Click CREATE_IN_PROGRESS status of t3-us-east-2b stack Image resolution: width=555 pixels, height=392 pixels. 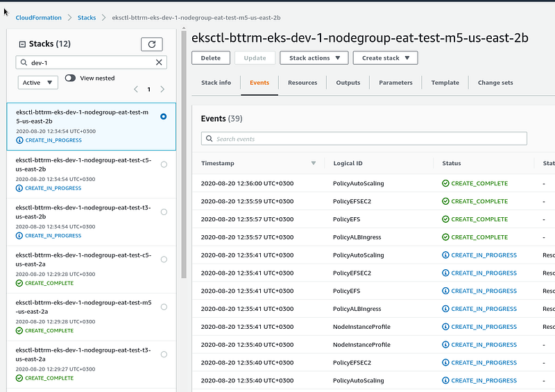coord(53,235)
